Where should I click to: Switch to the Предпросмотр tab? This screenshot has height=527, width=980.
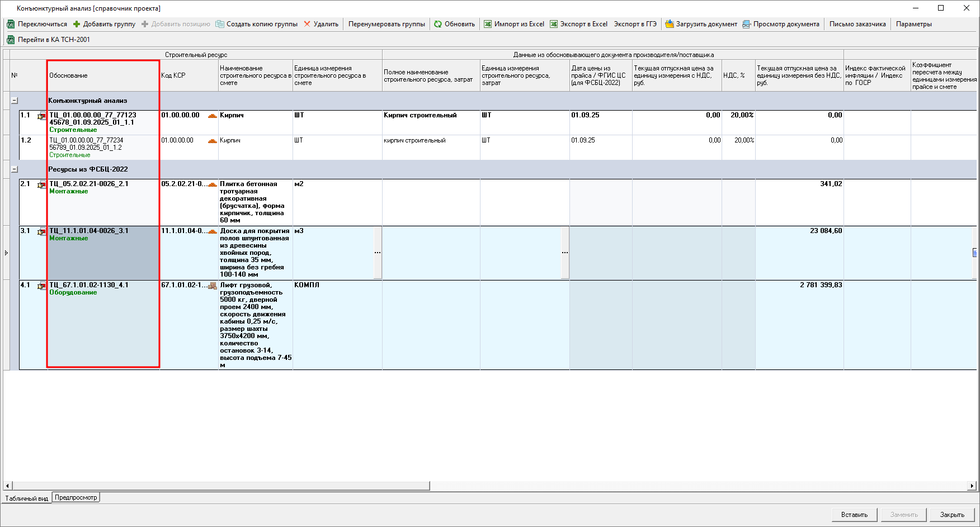pos(76,497)
